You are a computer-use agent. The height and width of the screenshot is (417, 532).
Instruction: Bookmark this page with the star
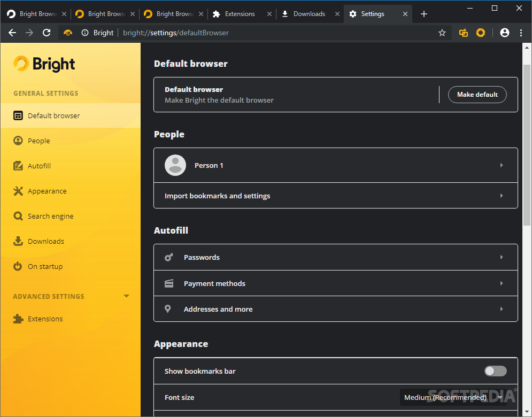(442, 33)
